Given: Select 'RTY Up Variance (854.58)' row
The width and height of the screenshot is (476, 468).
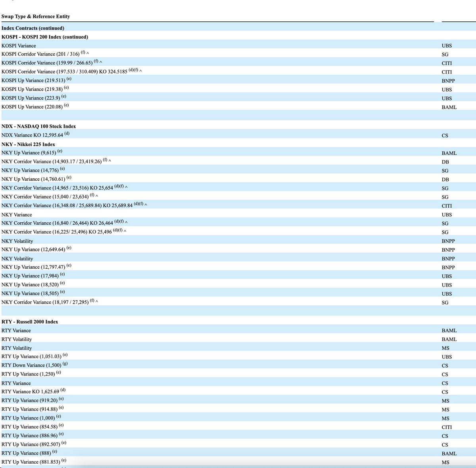Looking at the screenshot, I should pos(238,426).
